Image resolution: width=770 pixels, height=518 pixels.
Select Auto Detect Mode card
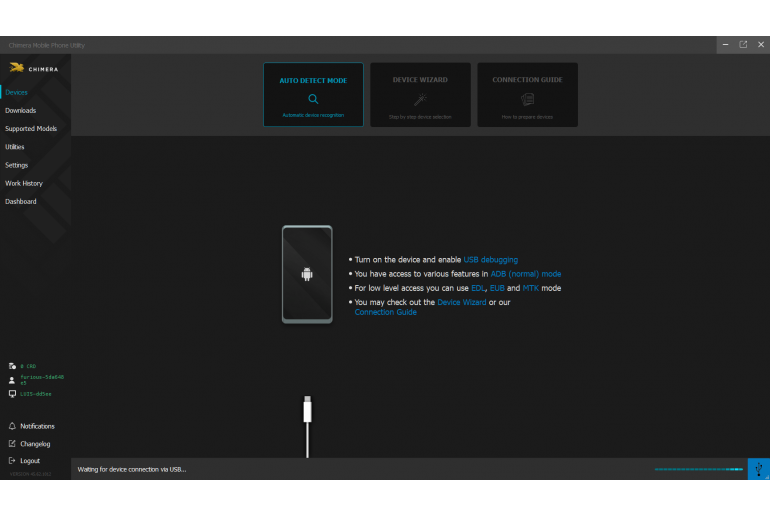[313, 94]
